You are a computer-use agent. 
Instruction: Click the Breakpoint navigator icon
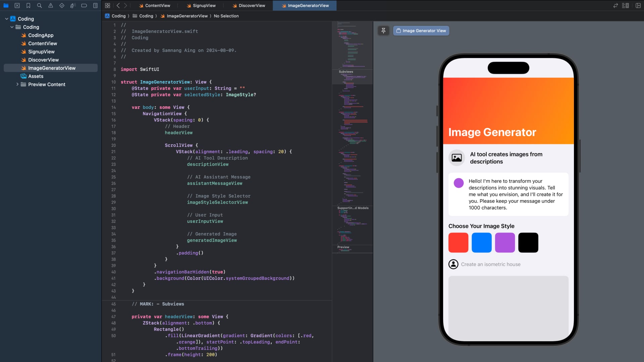84,5
